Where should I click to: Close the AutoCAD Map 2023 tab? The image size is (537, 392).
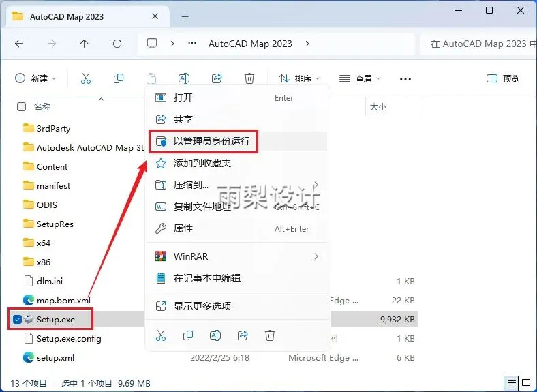coord(155,16)
